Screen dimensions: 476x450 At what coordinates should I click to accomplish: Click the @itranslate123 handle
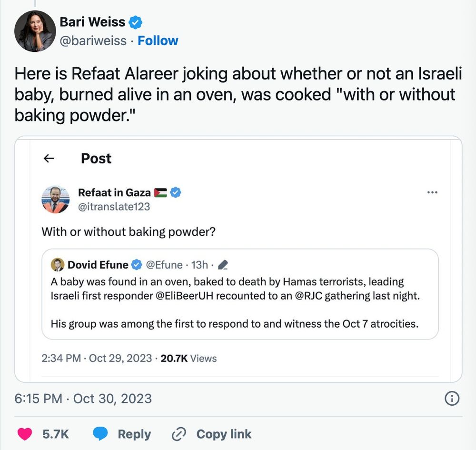(x=114, y=207)
